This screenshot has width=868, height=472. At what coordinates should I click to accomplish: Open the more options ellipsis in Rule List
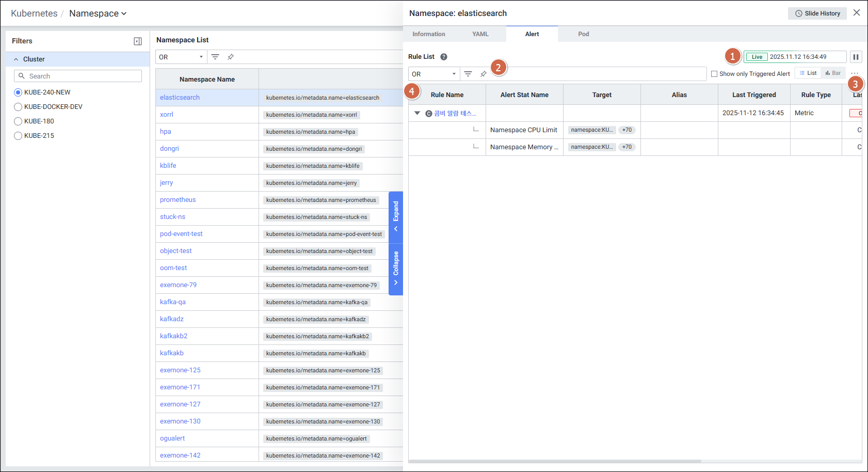click(x=855, y=73)
